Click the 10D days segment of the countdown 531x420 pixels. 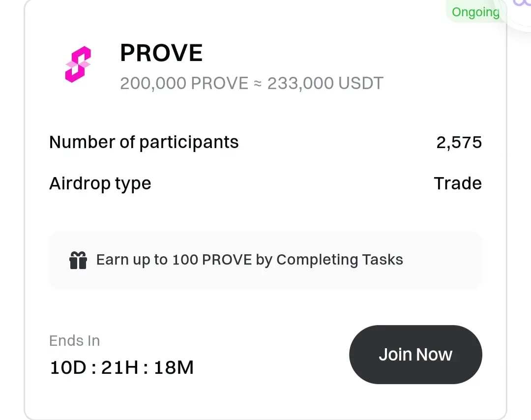(x=68, y=367)
